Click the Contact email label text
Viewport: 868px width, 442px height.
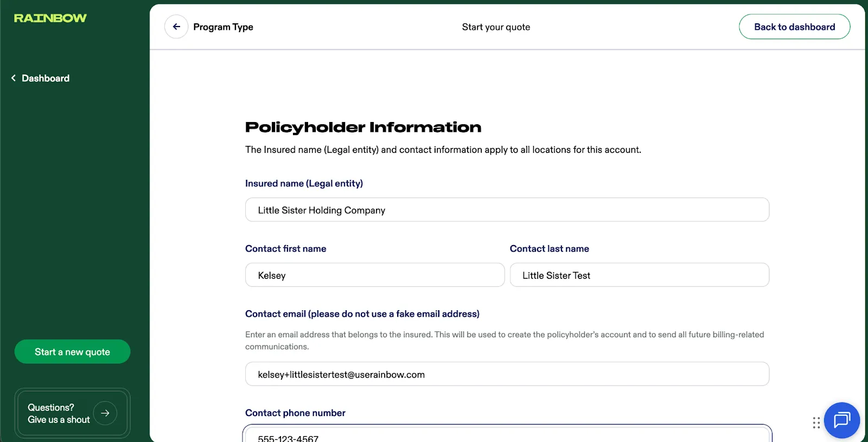coord(362,314)
